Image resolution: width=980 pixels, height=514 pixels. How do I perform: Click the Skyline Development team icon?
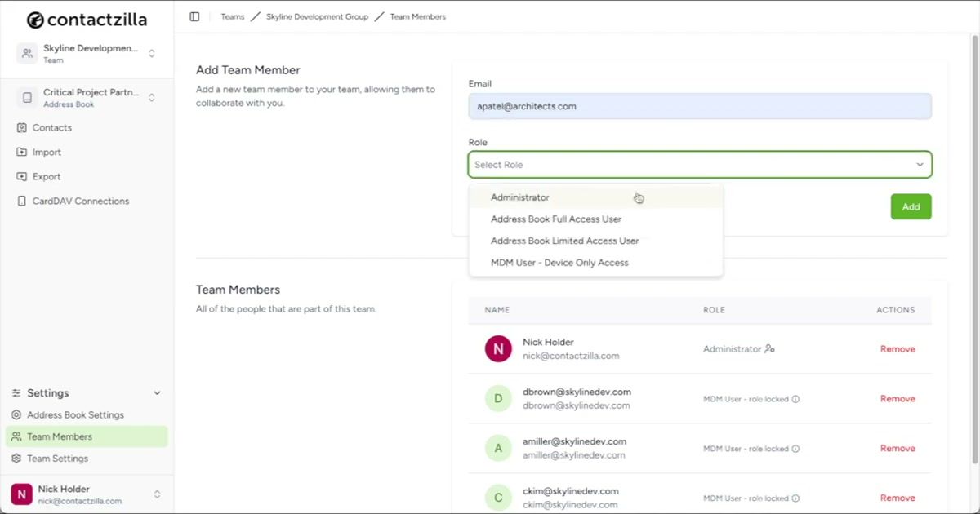(28, 54)
